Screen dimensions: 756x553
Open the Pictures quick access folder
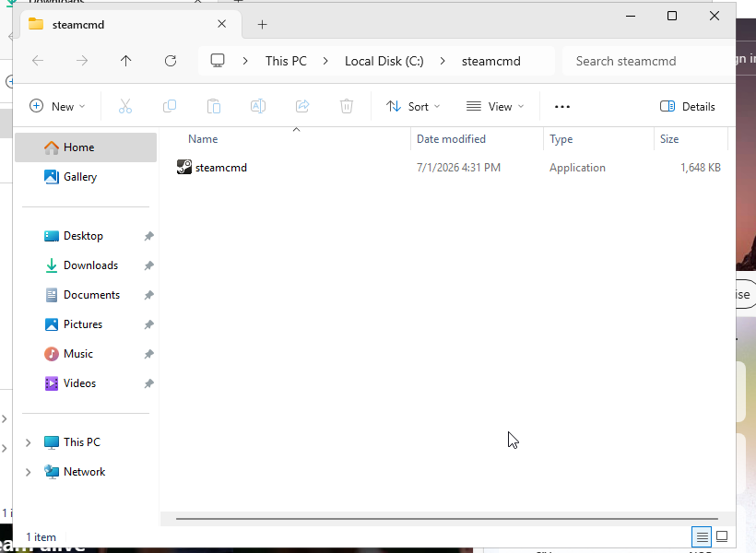coord(83,324)
